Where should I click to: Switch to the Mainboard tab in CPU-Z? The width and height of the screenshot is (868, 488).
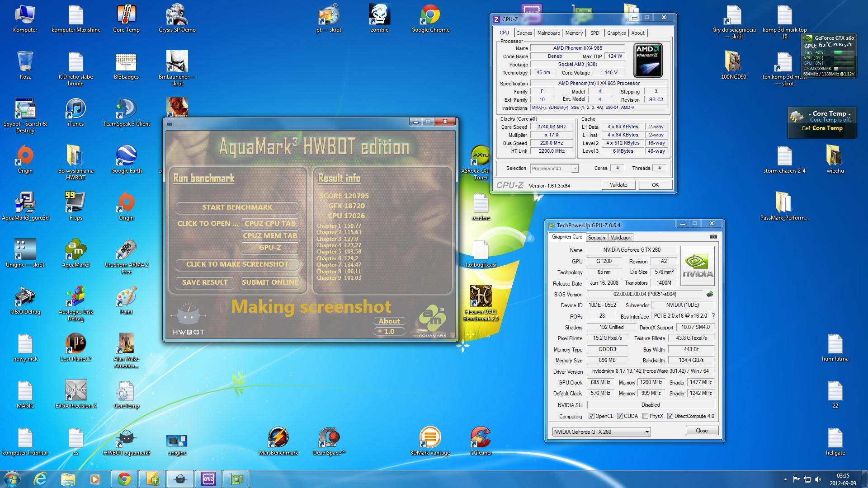(549, 33)
